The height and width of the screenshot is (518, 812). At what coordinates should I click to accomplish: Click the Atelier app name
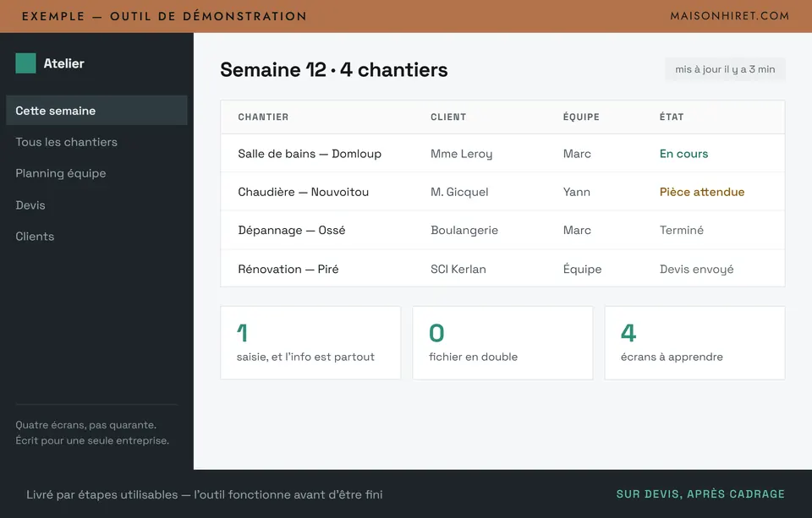tap(63, 63)
